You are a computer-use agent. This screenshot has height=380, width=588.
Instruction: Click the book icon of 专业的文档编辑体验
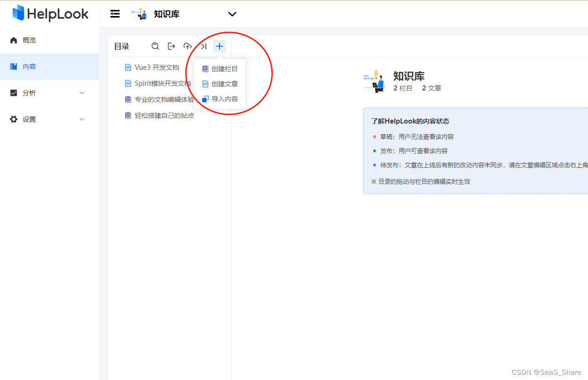click(x=128, y=99)
